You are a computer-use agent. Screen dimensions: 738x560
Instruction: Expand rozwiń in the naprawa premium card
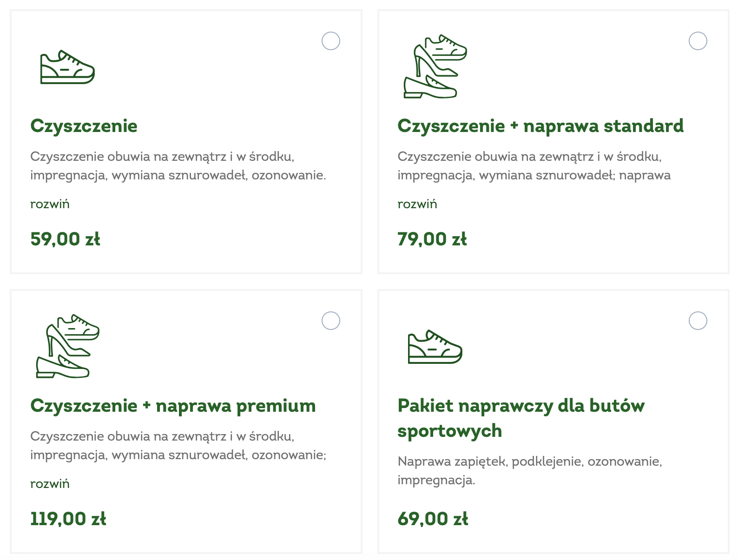[x=50, y=484]
